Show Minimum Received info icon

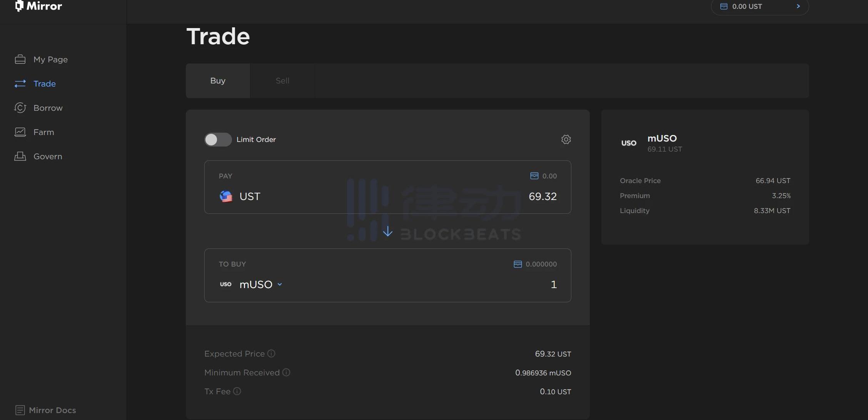[x=286, y=372]
